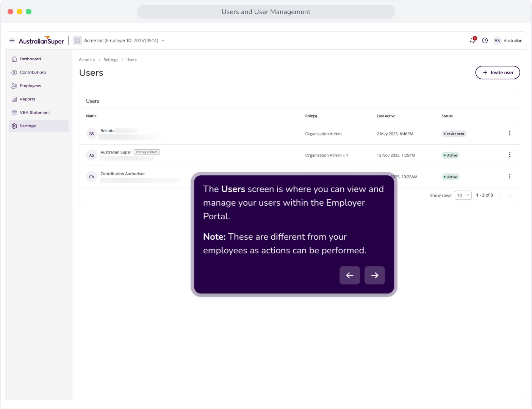Click the AustralianSuper logo
Screen dimensions: 532x409
[41, 41]
